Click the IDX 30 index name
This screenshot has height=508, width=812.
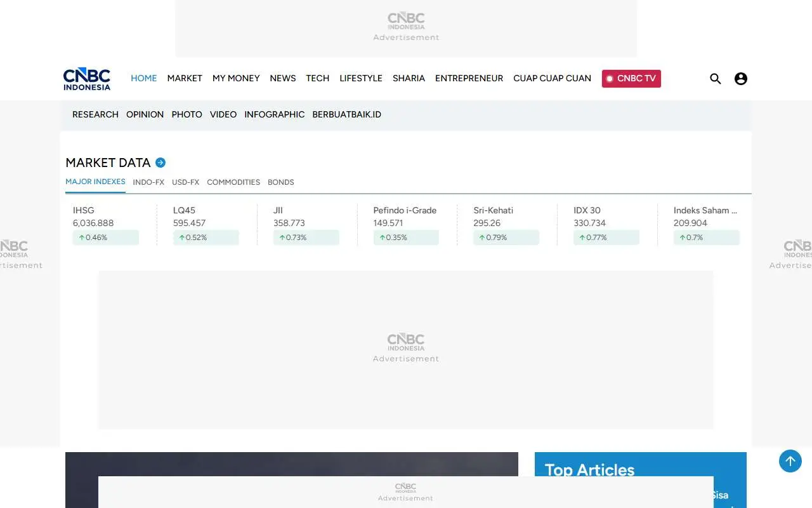coord(587,210)
